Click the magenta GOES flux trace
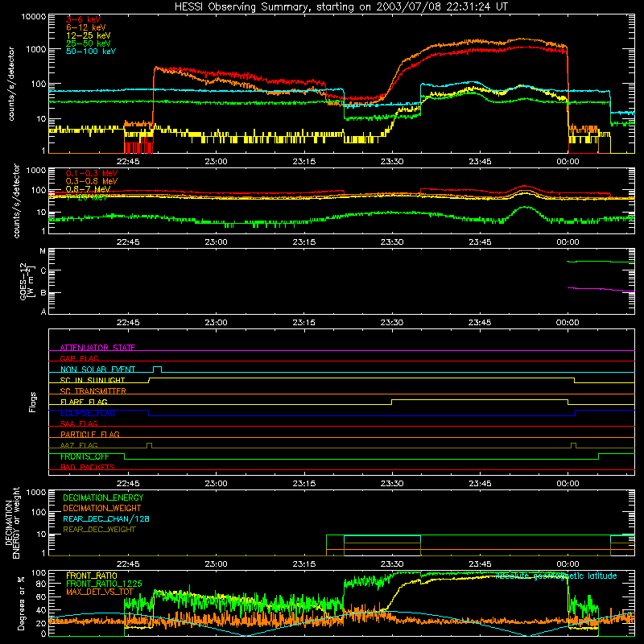644x644 pixels. [x=601, y=289]
